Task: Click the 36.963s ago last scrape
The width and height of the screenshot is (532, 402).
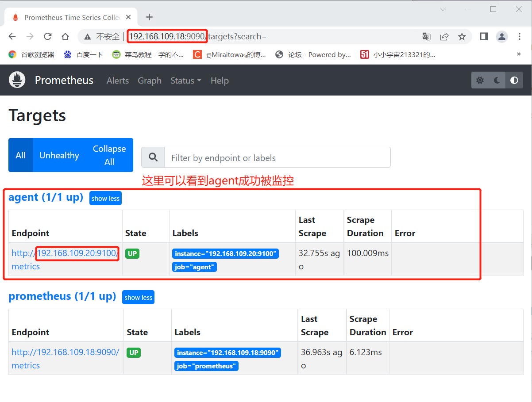Action: click(x=322, y=359)
